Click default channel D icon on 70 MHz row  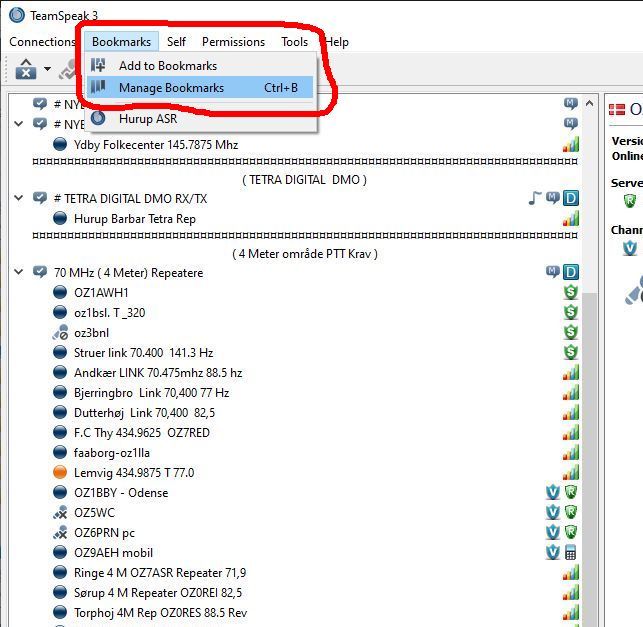pos(571,272)
